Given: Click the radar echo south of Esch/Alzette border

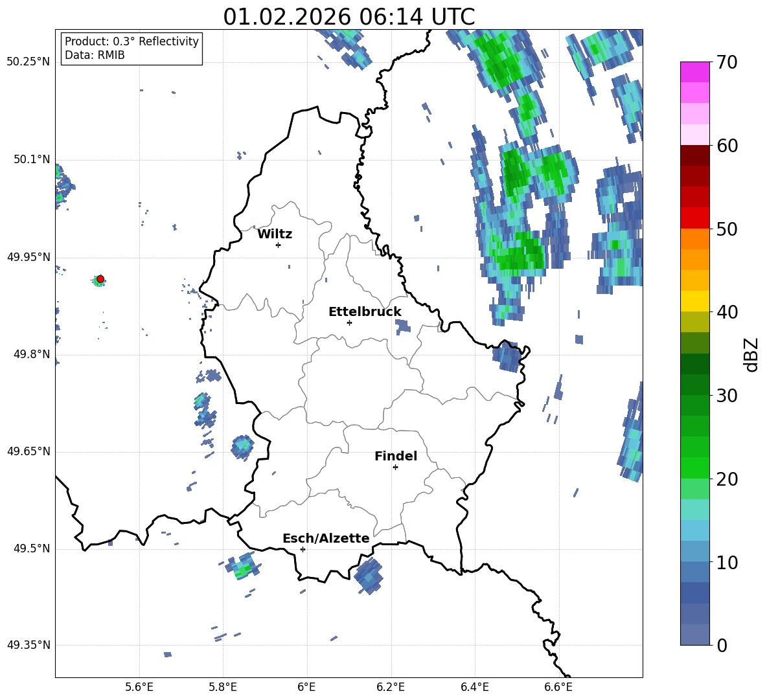Looking at the screenshot, I should coord(369,576).
